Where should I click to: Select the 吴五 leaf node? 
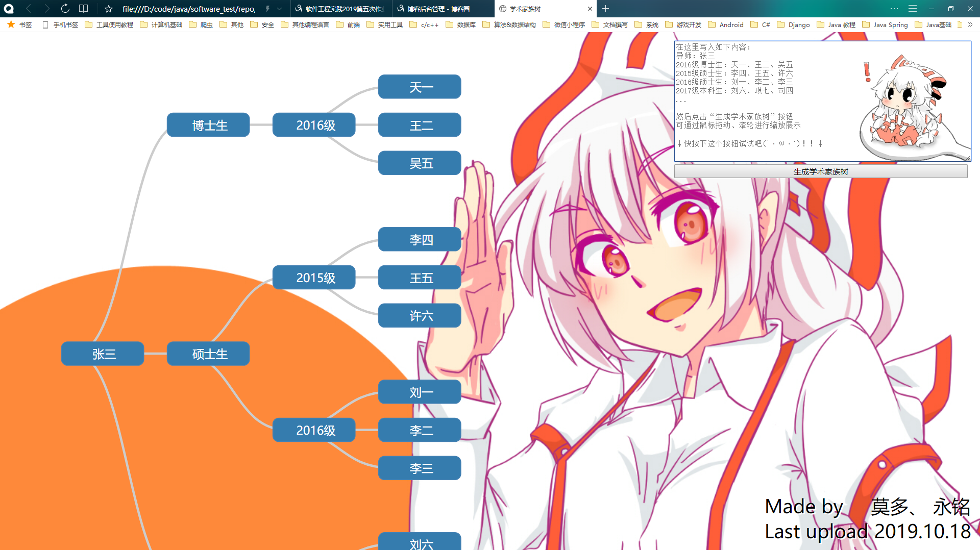pos(420,163)
